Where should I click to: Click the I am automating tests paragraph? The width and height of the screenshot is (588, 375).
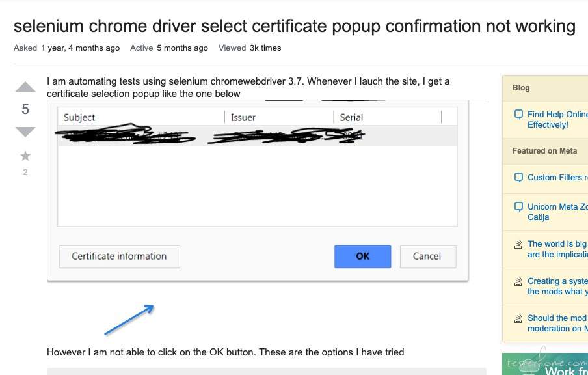click(x=248, y=87)
